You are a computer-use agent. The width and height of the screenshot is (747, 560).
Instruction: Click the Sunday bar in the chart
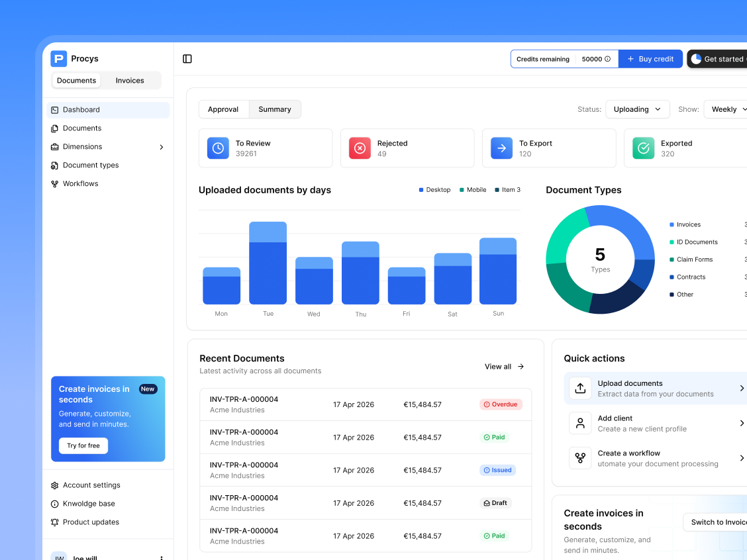498,271
